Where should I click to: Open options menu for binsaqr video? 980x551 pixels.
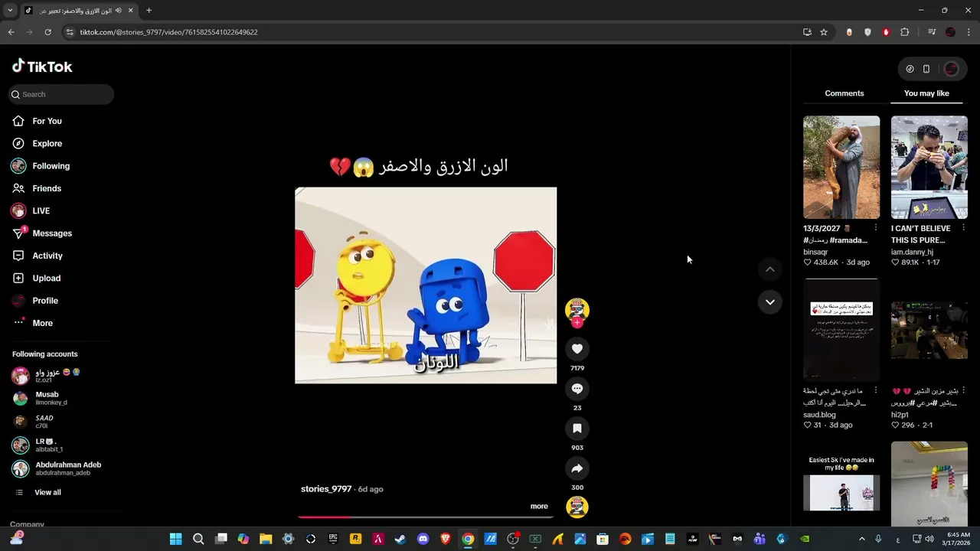pos(876,228)
